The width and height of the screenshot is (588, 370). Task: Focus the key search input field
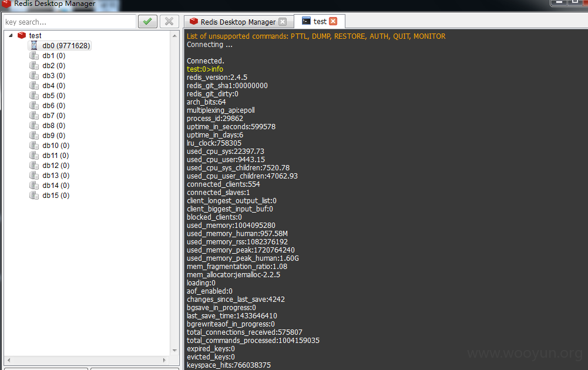(x=69, y=22)
